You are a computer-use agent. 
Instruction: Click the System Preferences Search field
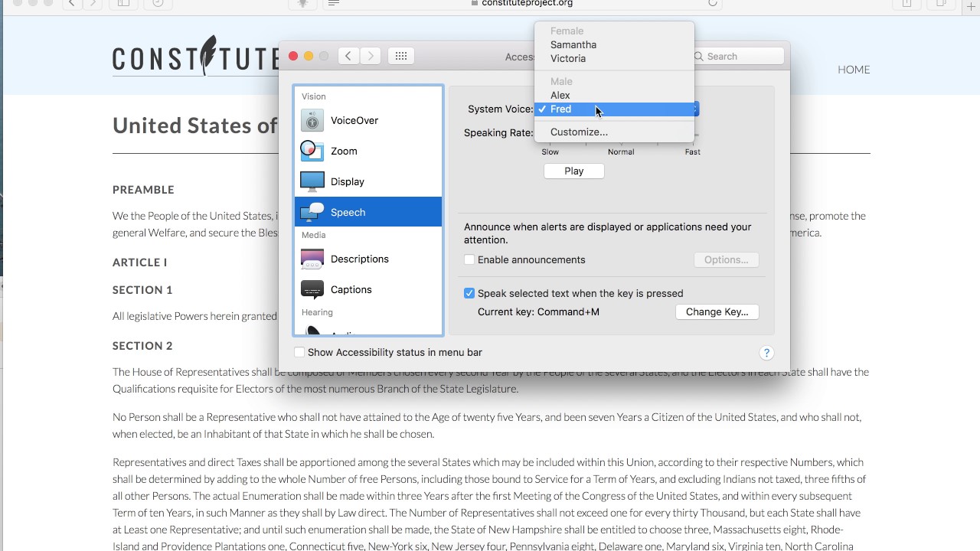click(739, 56)
